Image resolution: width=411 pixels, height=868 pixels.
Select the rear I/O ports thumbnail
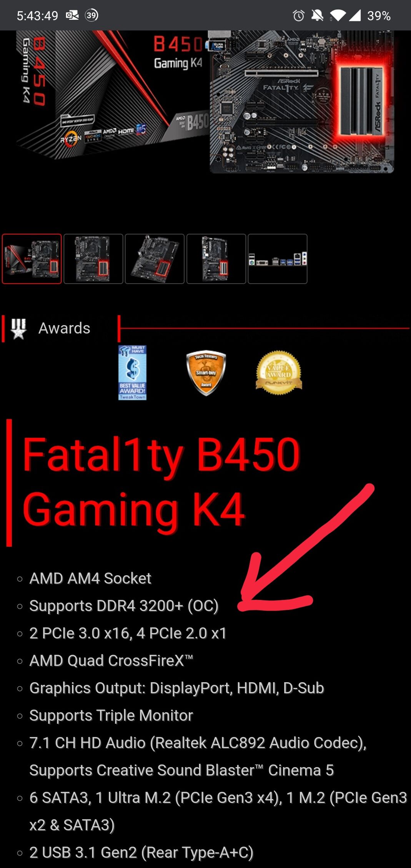(278, 259)
